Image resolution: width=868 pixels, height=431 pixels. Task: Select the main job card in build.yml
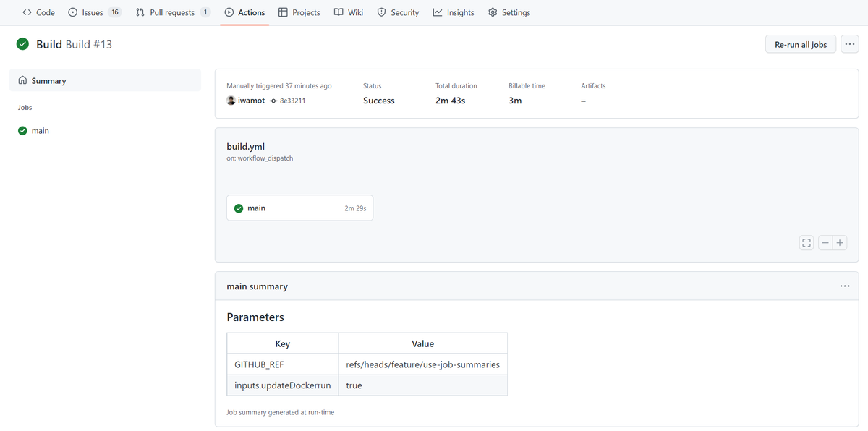click(x=299, y=208)
